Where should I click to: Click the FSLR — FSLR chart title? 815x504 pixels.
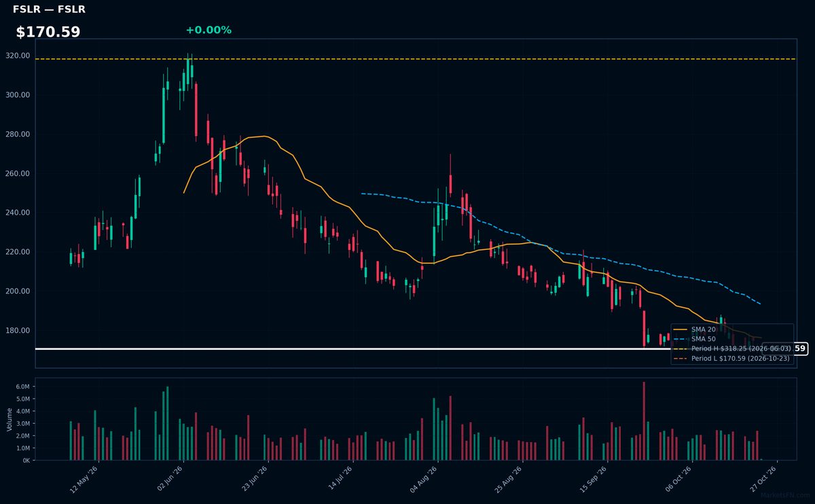(x=49, y=10)
